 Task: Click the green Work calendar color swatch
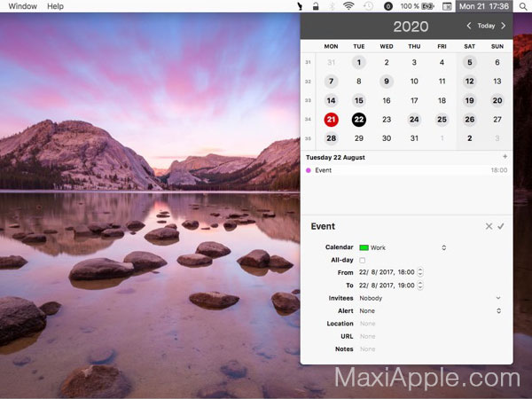click(364, 247)
